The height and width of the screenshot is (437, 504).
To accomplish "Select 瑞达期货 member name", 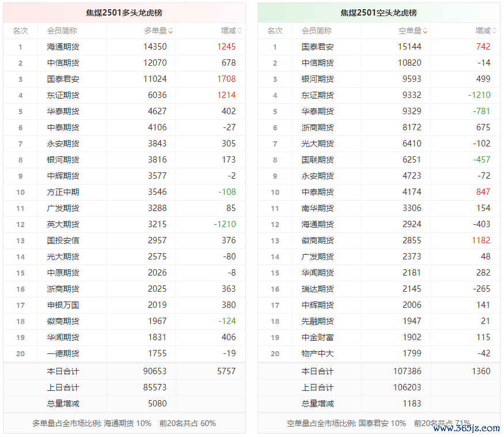I will pos(317,289).
